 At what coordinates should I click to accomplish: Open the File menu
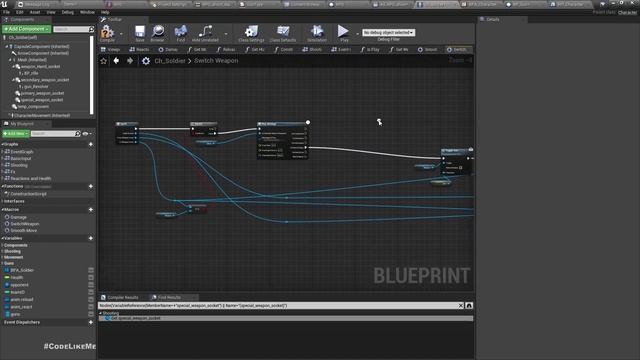[x=7, y=12]
